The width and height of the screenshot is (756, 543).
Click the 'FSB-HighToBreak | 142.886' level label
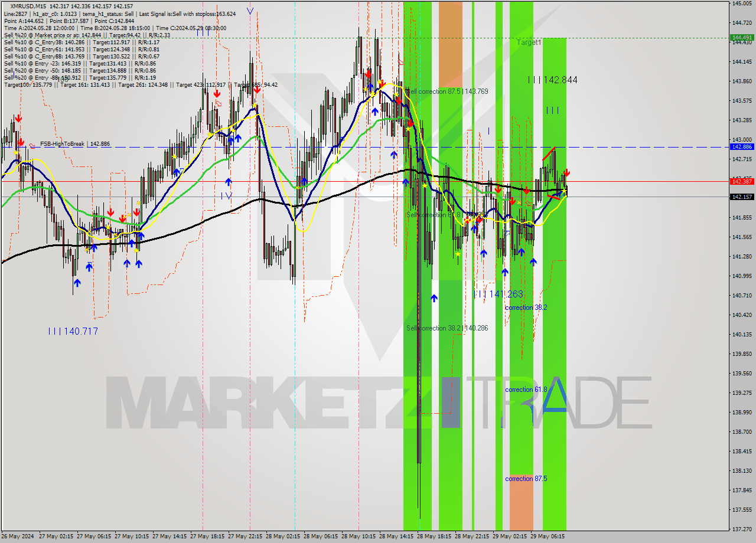pyautogui.click(x=74, y=143)
